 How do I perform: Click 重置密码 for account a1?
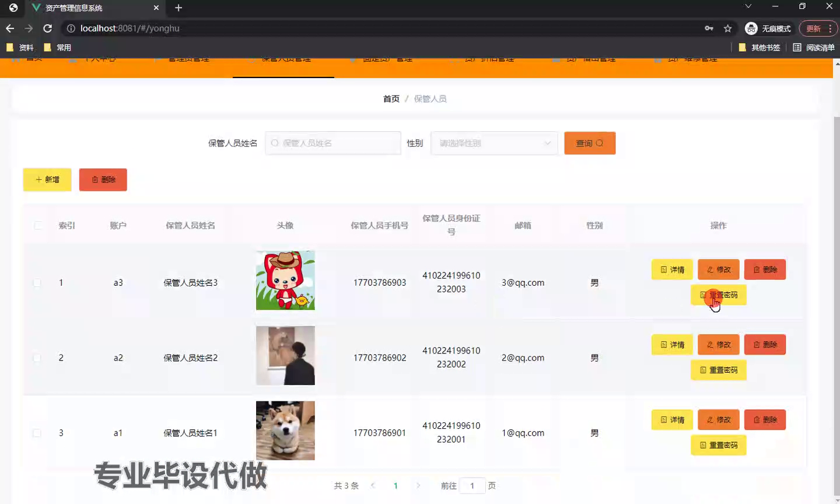click(x=719, y=445)
